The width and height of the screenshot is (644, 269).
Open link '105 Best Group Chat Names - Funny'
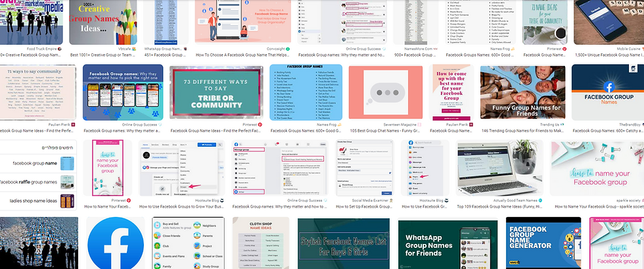click(386, 131)
